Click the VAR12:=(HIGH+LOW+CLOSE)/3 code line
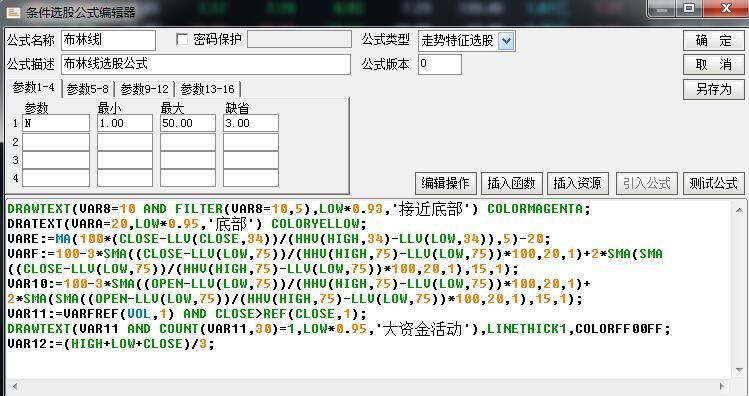This screenshot has height=396, width=749. [111, 344]
